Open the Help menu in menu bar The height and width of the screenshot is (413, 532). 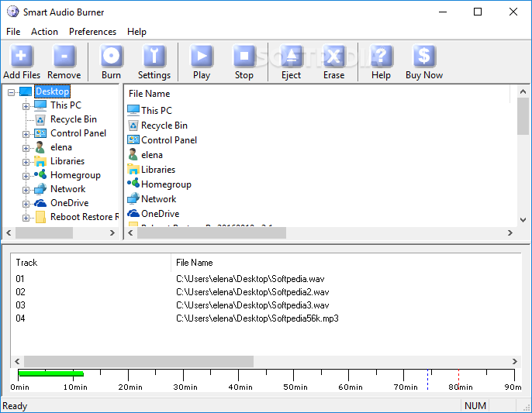click(136, 32)
